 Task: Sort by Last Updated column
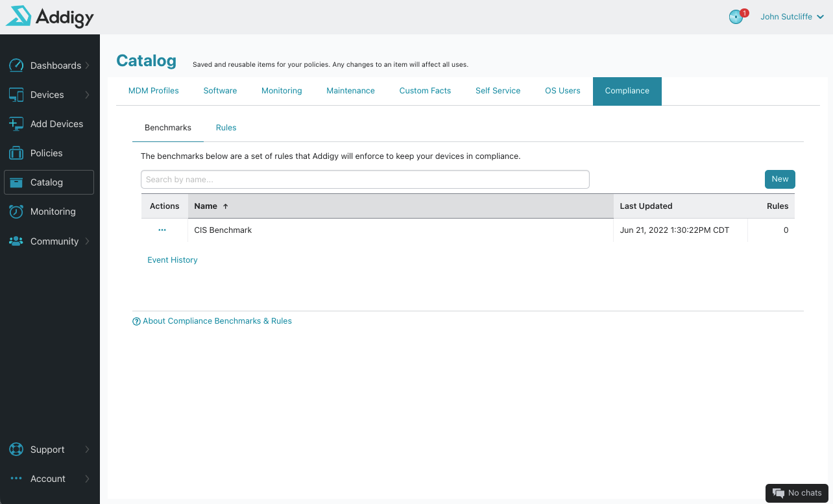[681, 206]
